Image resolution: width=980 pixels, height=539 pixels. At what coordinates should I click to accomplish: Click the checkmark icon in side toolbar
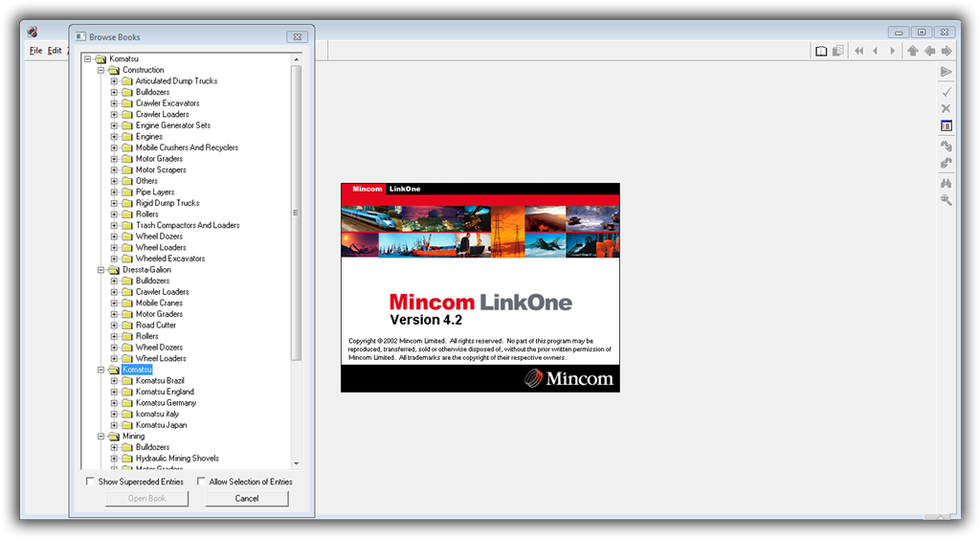tap(947, 92)
